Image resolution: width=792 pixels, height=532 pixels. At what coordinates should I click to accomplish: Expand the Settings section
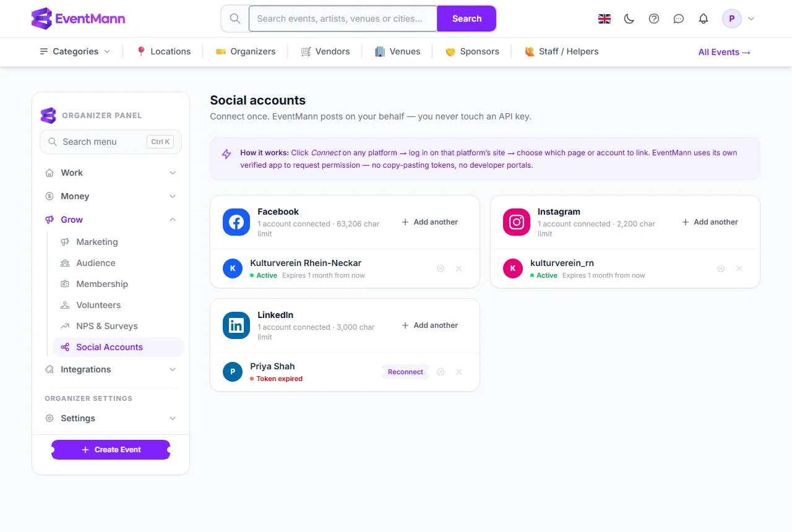111,418
